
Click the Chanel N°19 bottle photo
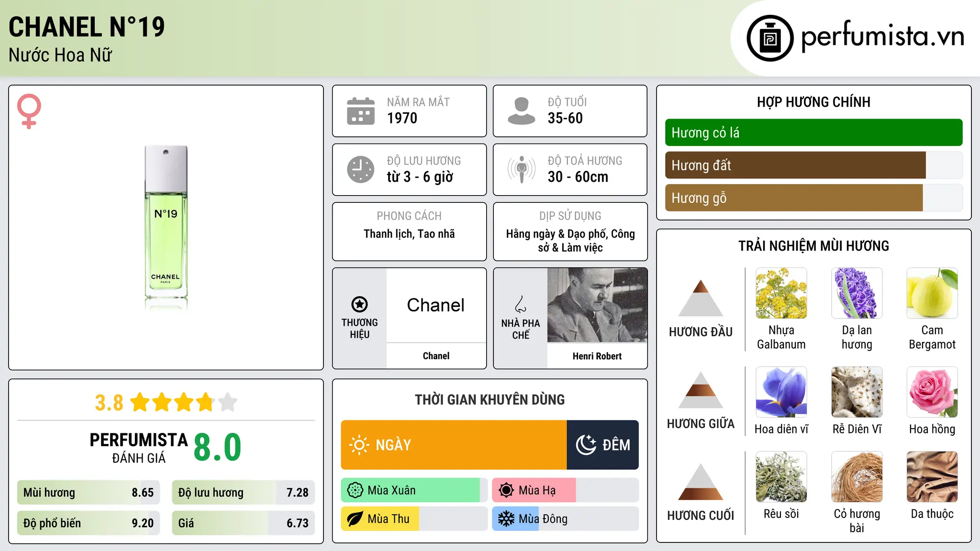click(x=166, y=228)
